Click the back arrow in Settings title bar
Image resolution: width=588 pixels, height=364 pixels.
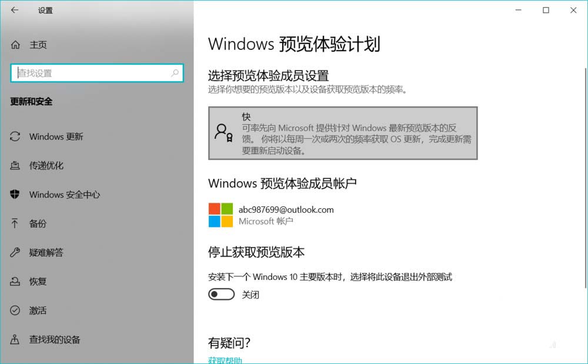[15, 10]
